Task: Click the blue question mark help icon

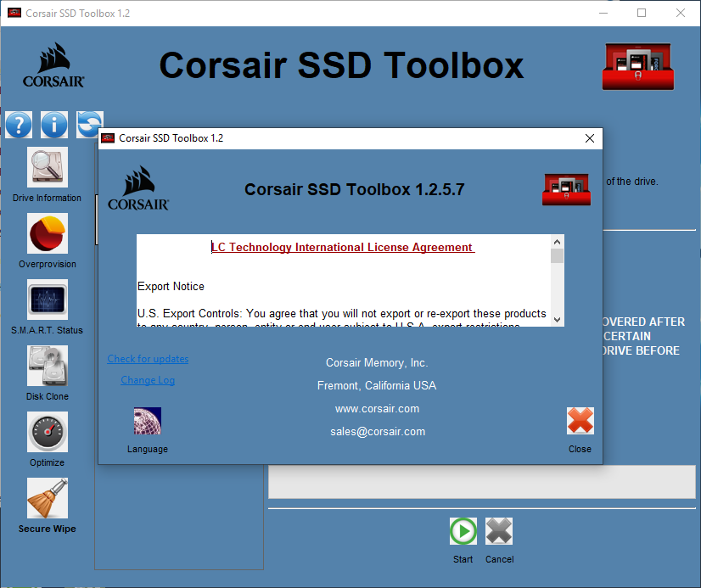Action: (x=19, y=124)
